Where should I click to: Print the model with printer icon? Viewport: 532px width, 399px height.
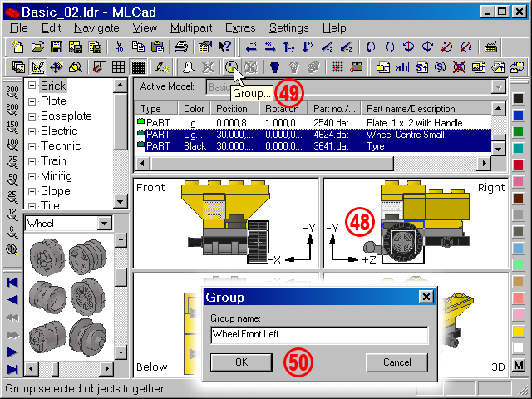(181, 47)
